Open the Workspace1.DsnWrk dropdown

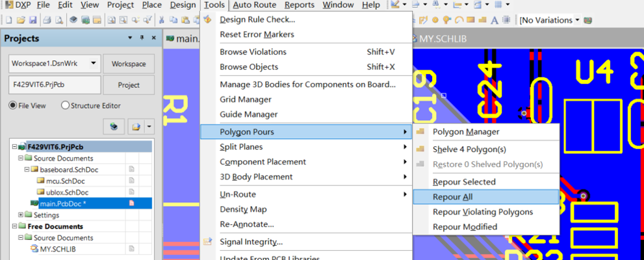[x=93, y=64]
